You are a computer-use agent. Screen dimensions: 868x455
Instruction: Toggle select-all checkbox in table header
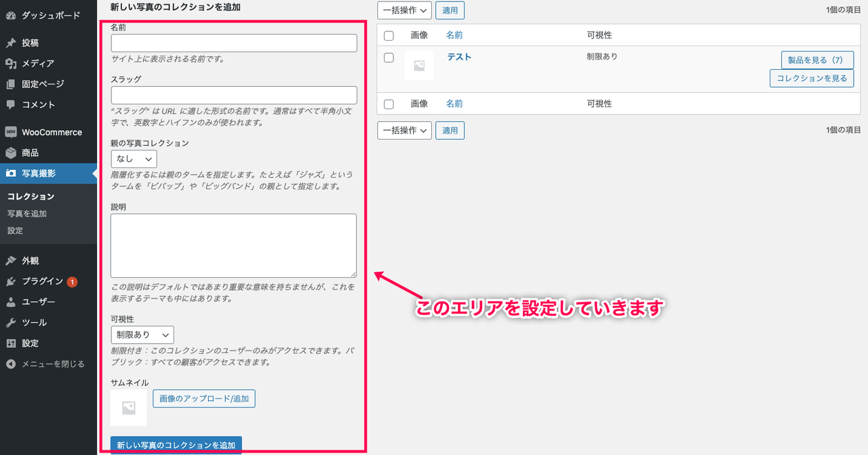click(x=389, y=35)
